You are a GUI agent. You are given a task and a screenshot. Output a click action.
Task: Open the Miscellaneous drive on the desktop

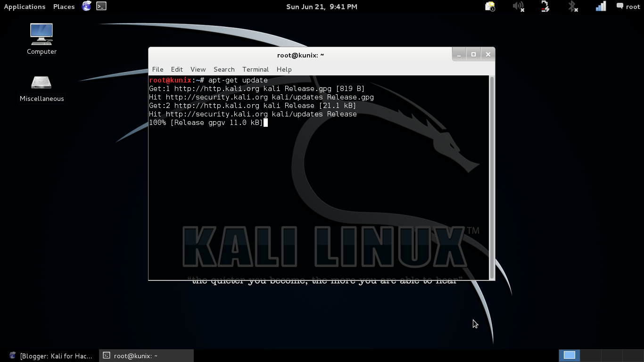pos(41,85)
